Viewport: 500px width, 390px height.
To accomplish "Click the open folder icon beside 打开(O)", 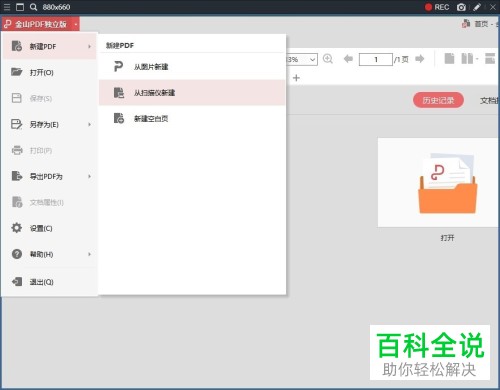I will 17,72.
